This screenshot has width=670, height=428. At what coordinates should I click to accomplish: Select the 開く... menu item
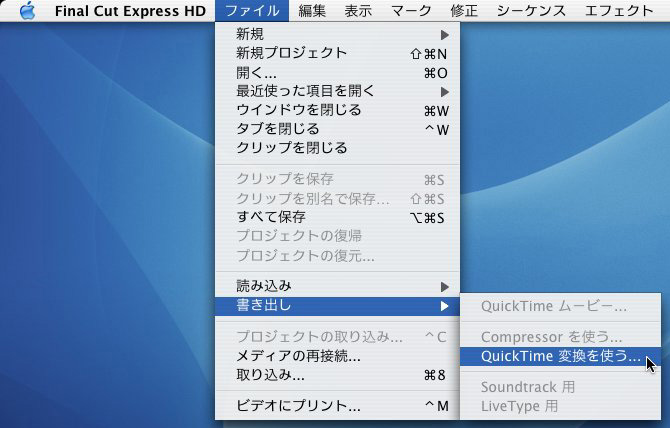(x=337, y=73)
